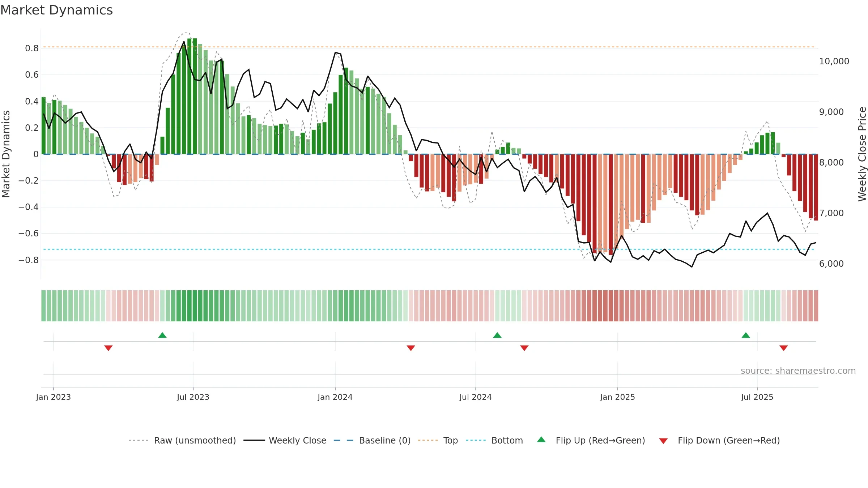Click the Flip Down marker near April 2024
Viewport: 868px width, 488px height.
411,348
